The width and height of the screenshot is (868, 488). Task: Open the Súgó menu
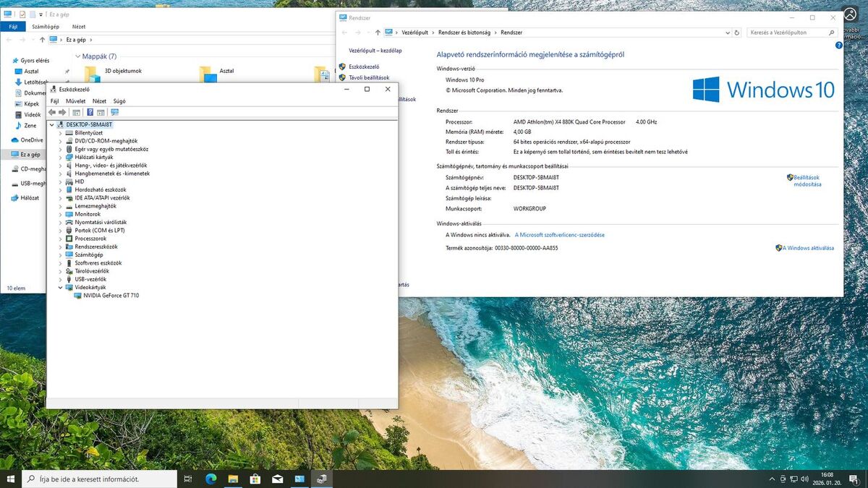119,101
